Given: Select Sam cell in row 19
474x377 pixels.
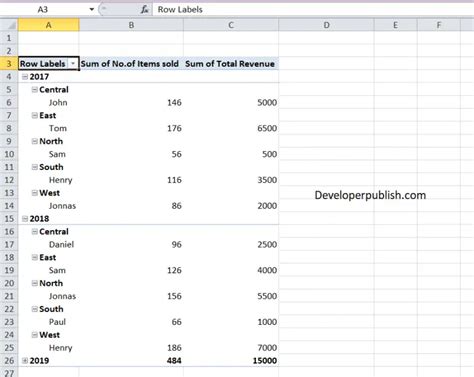Looking at the screenshot, I should tap(48, 270).
